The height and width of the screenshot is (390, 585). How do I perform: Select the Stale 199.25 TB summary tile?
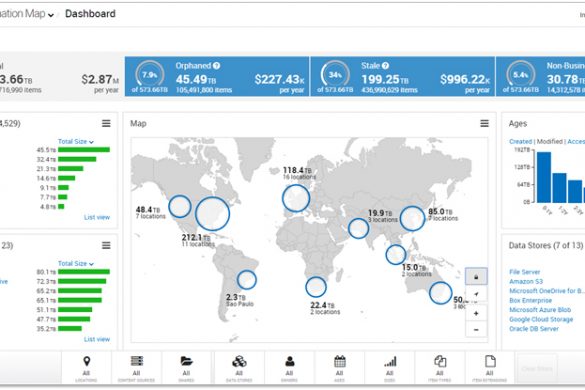[x=403, y=77]
